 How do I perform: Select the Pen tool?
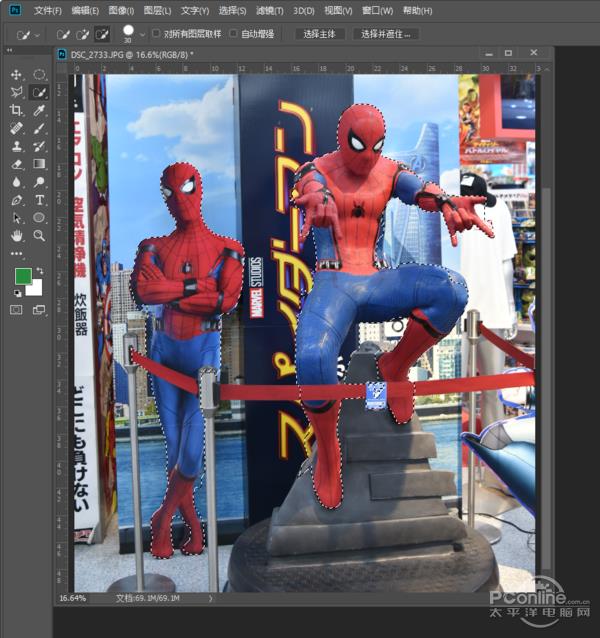(x=16, y=200)
